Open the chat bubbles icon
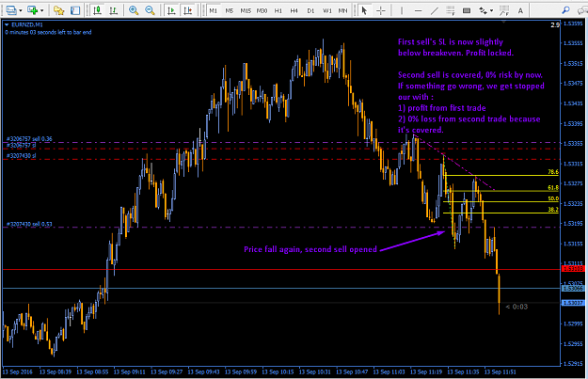This screenshot has width=588, height=379. tap(582, 10)
